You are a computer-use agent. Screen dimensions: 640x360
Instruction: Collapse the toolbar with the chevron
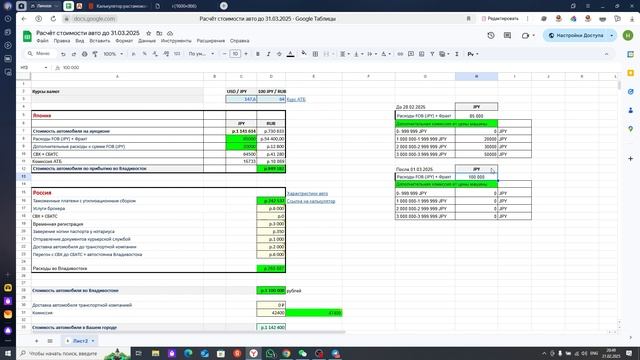click(607, 54)
